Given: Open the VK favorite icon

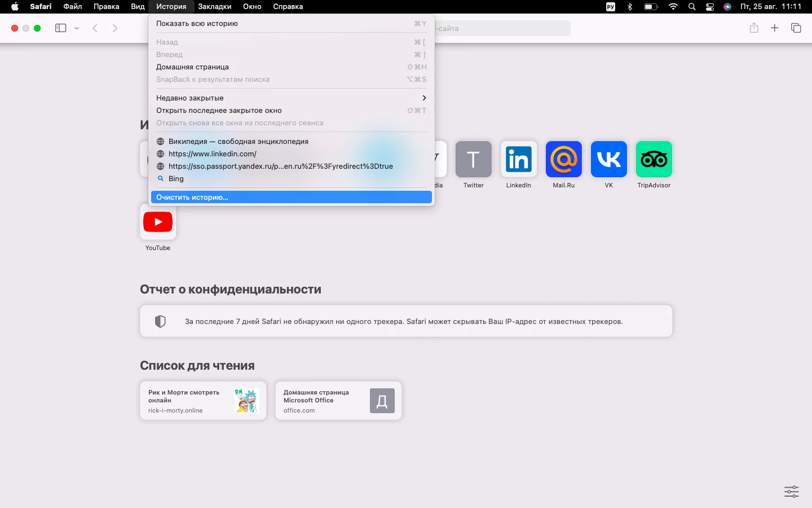Looking at the screenshot, I should [x=609, y=159].
